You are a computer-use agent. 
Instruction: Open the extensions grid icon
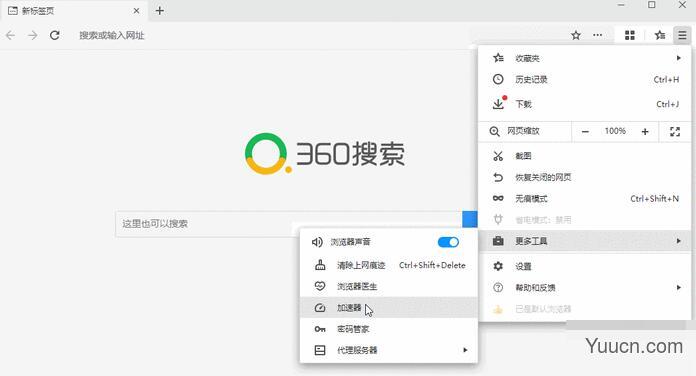click(x=629, y=36)
